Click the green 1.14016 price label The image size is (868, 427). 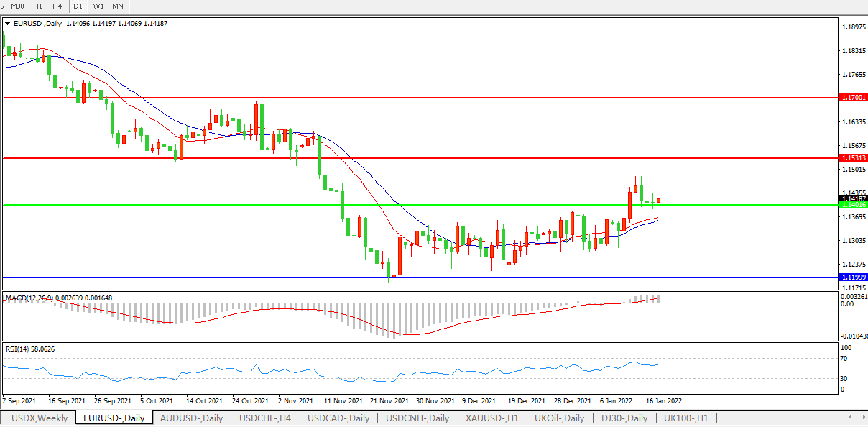coord(853,205)
